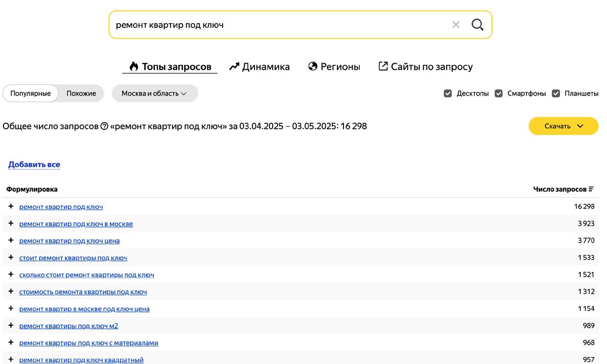Run search with the magnifying glass icon
Viewport: 607px width, 364px height.
(x=478, y=25)
